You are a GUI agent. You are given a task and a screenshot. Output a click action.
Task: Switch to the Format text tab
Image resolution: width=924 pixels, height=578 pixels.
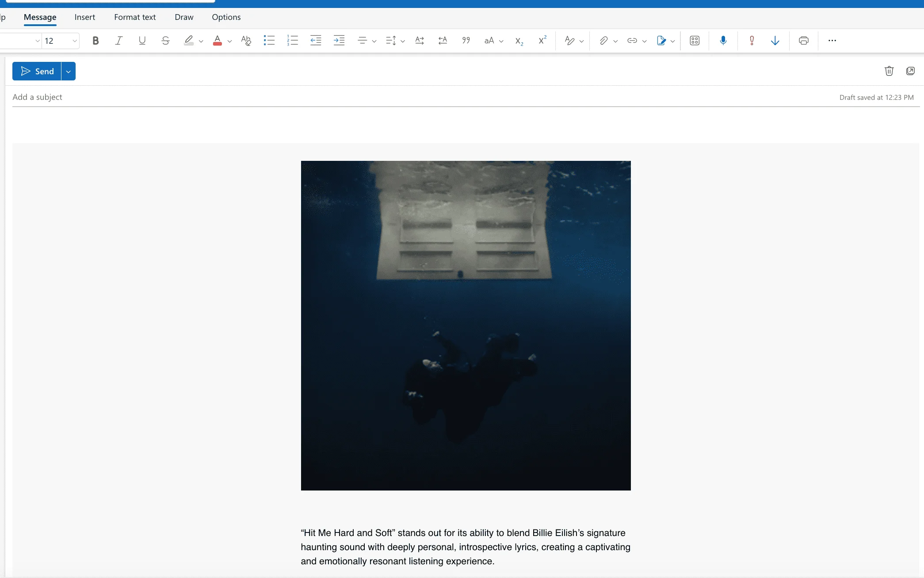pyautogui.click(x=135, y=17)
